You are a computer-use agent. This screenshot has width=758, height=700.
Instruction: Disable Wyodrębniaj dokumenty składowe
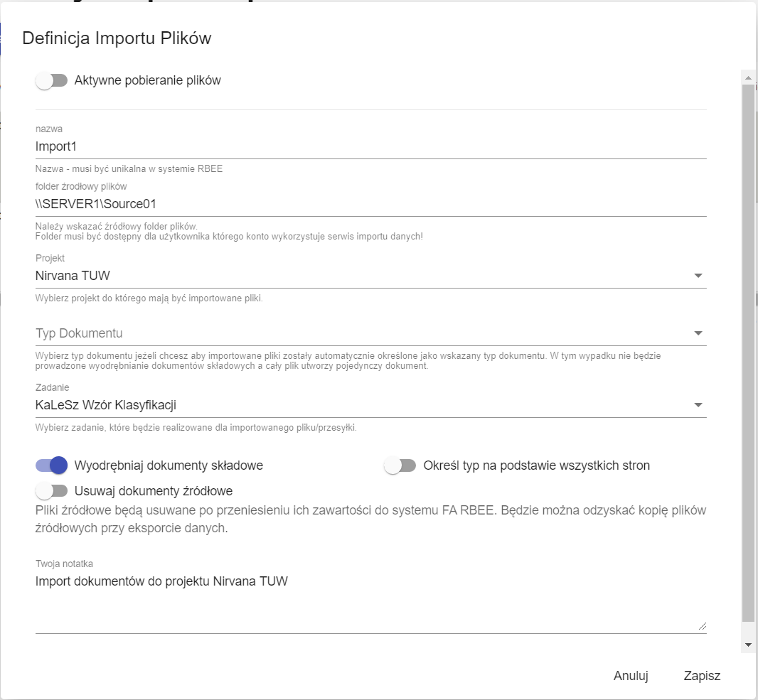(51, 465)
